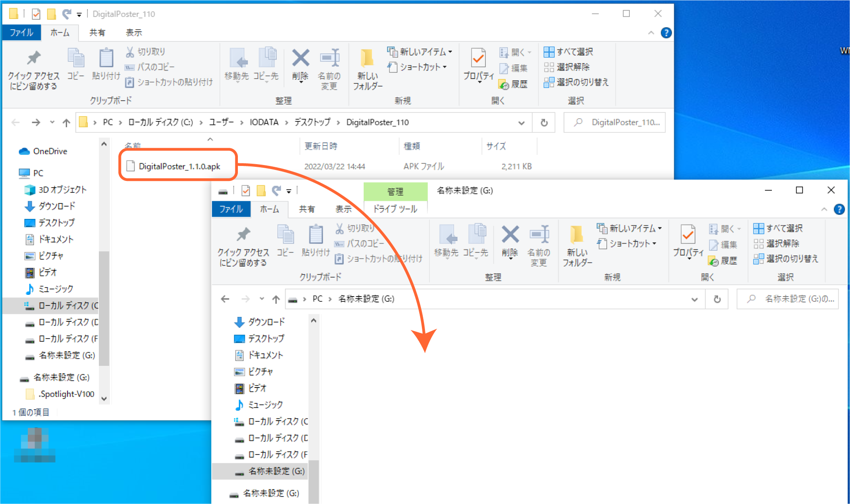Pin to Quick Access in G: drive window
850x504 pixels.
tap(243, 246)
